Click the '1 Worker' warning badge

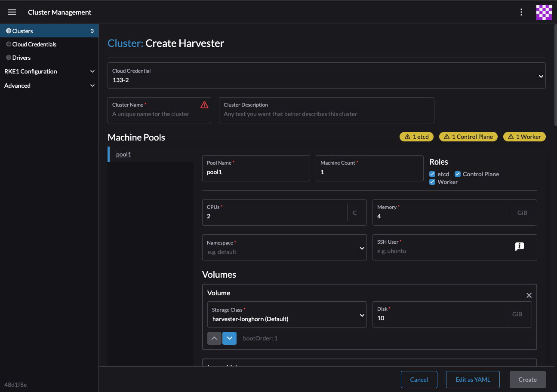[x=524, y=137]
